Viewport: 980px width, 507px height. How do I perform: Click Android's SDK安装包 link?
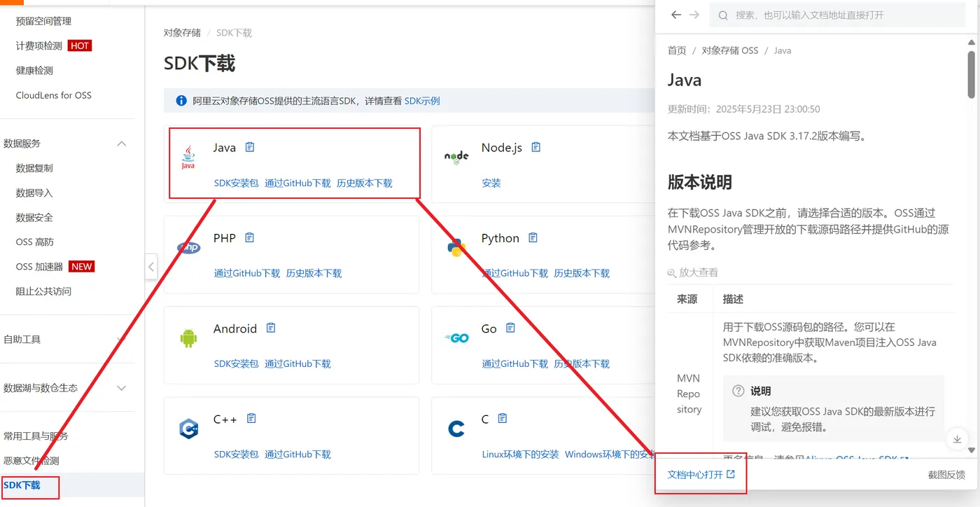(x=236, y=363)
